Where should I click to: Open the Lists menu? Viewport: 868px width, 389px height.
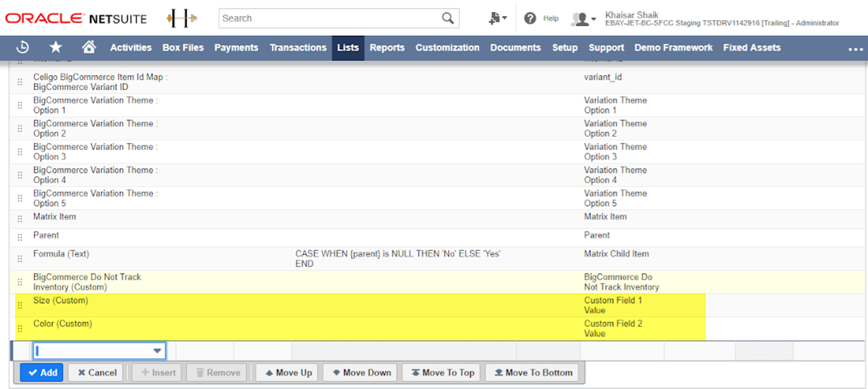coord(348,47)
